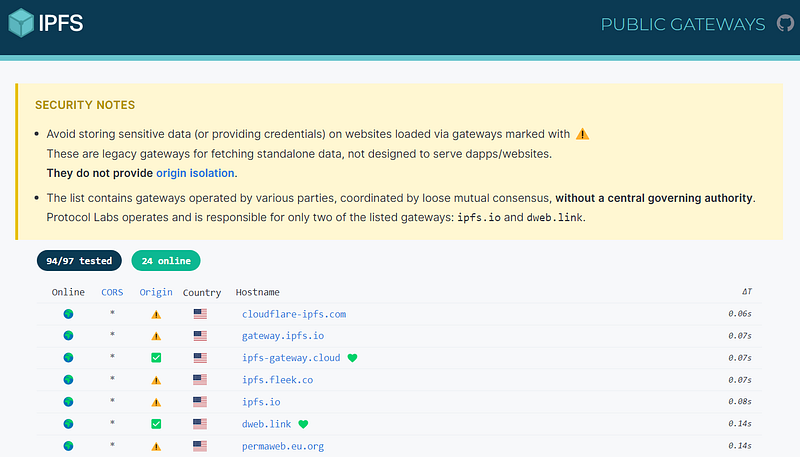This screenshot has width=800, height=457.
Task: Open ipfs-gateway.cloud hostname link
Action: coord(291,358)
